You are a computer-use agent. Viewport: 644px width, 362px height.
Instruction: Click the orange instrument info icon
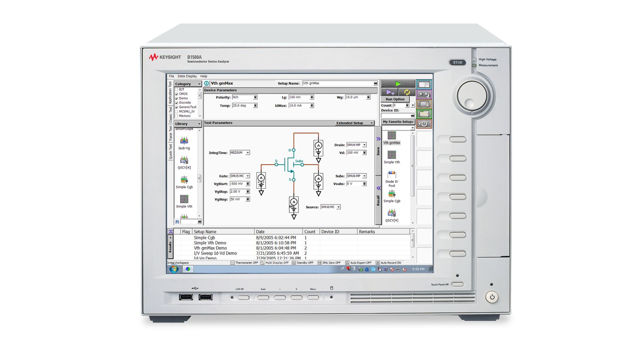point(424,104)
